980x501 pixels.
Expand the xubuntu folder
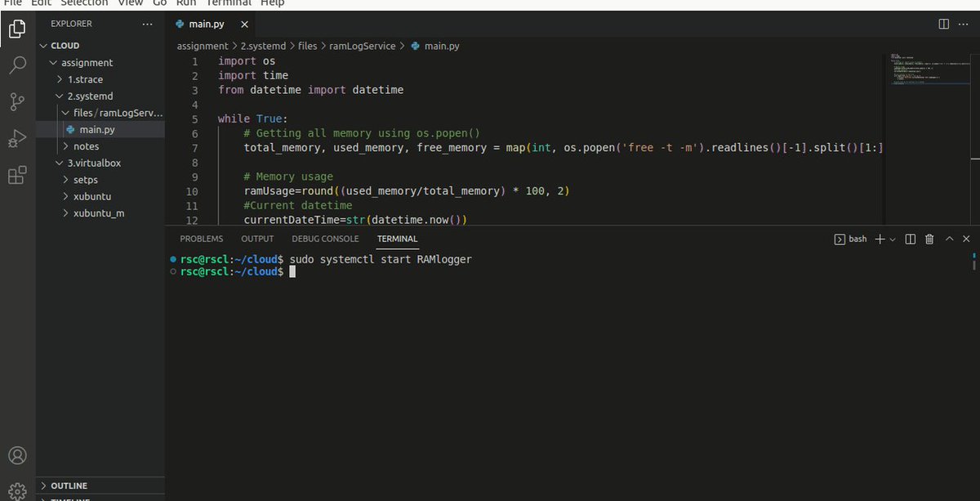tap(100, 196)
